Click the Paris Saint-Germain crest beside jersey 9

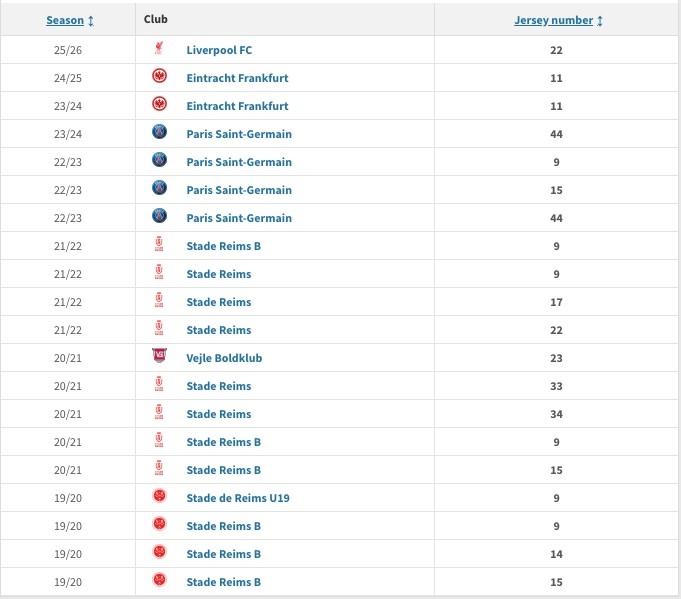pos(159,162)
